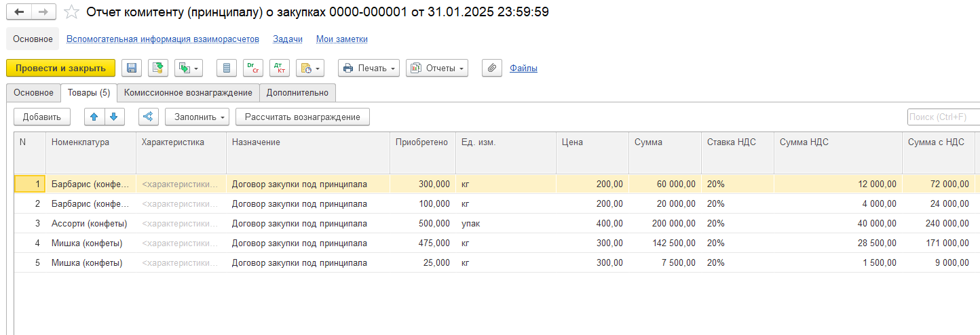
Task: Click the paperclip attachments icon
Action: coord(492,68)
